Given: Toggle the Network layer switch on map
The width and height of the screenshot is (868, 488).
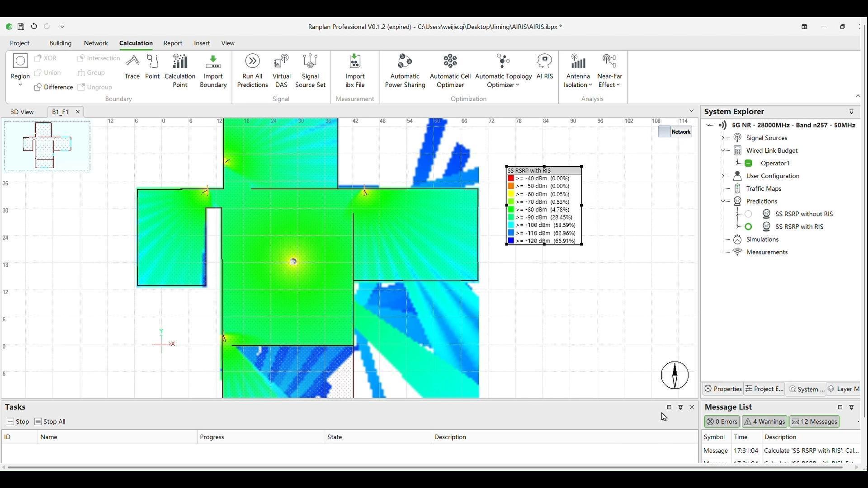Looking at the screenshot, I should (x=675, y=131).
